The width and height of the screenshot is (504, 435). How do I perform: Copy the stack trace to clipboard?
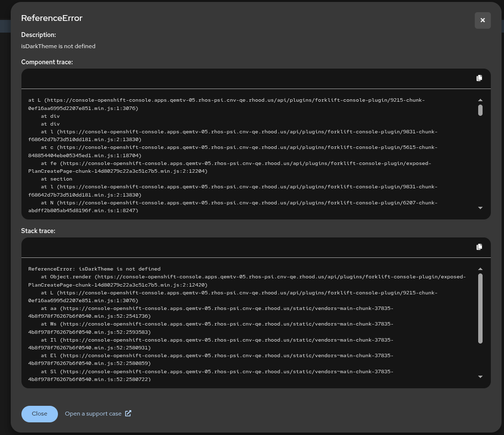pos(479,247)
